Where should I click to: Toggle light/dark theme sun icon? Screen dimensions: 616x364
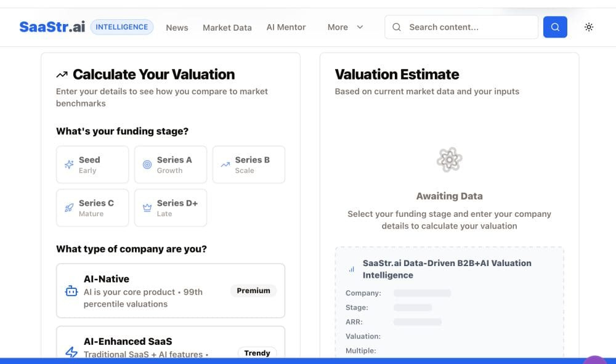(588, 27)
